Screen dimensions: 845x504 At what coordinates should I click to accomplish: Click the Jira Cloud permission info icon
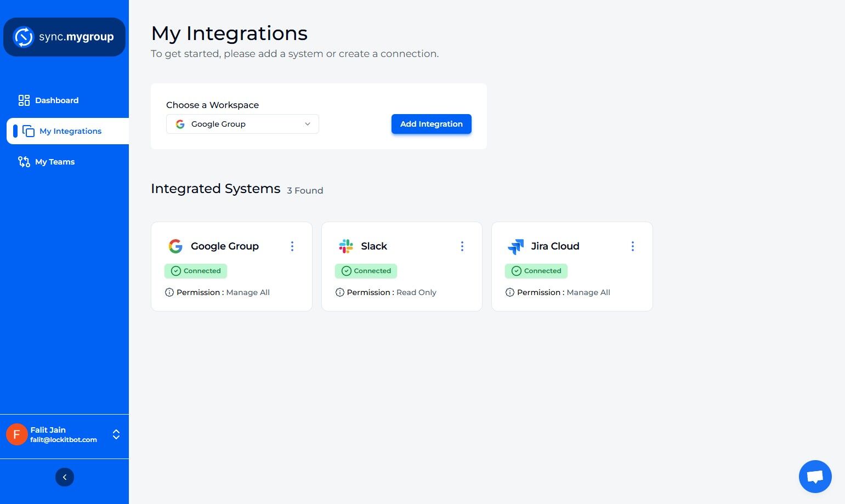point(510,292)
